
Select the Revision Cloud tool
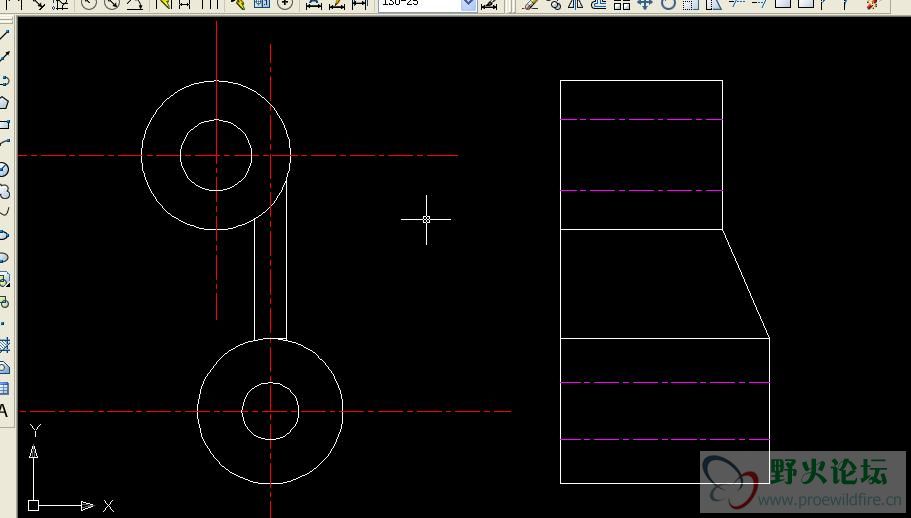click(x=5, y=191)
